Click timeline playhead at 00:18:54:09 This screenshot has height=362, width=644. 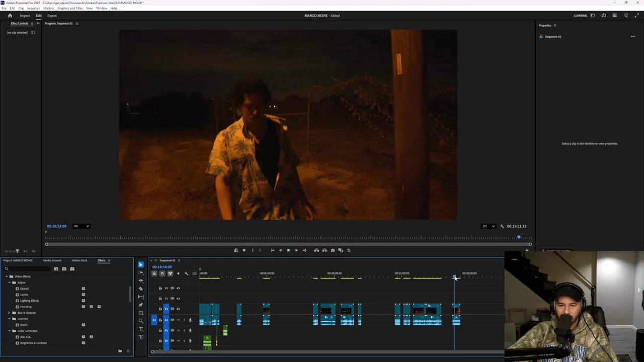[x=455, y=277]
